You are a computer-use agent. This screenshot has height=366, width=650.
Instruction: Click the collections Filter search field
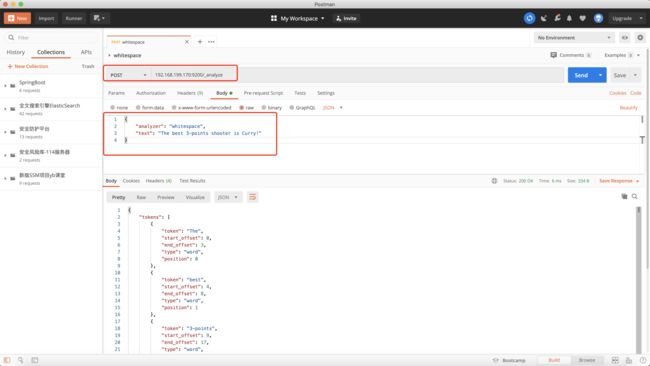[x=51, y=38]
